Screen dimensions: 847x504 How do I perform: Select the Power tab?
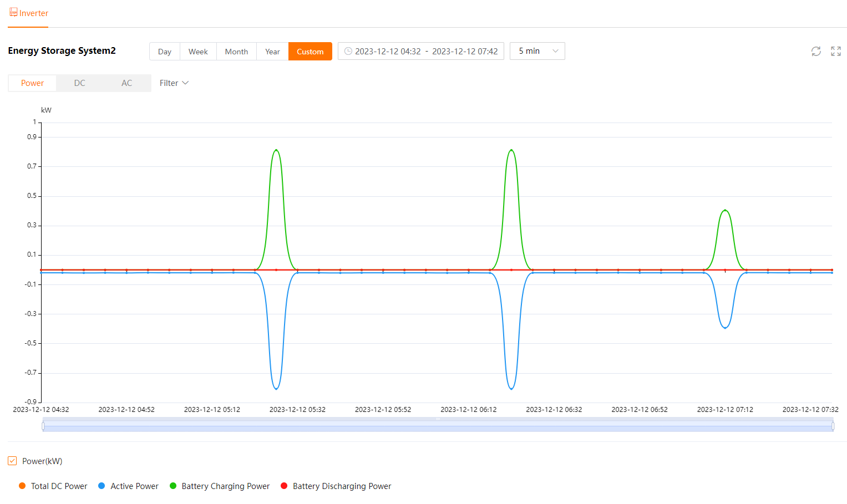tap(32, 83)
